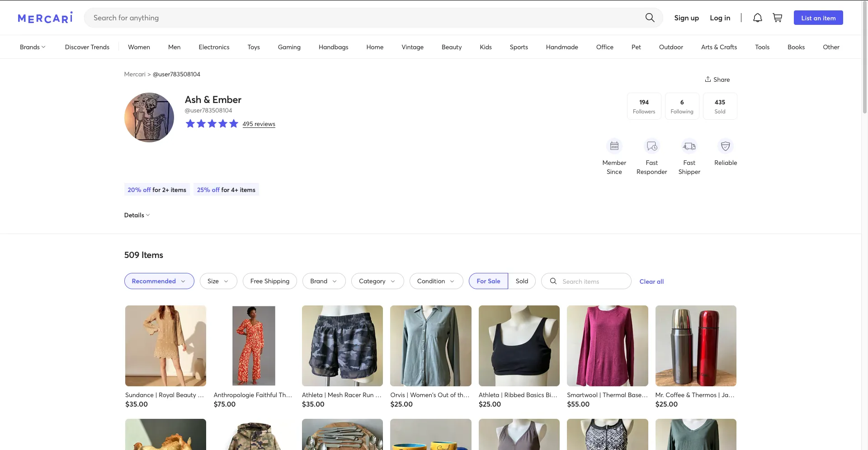Open the Gaming category
This screenshot has height=450, width=868.
click(289, 47)
